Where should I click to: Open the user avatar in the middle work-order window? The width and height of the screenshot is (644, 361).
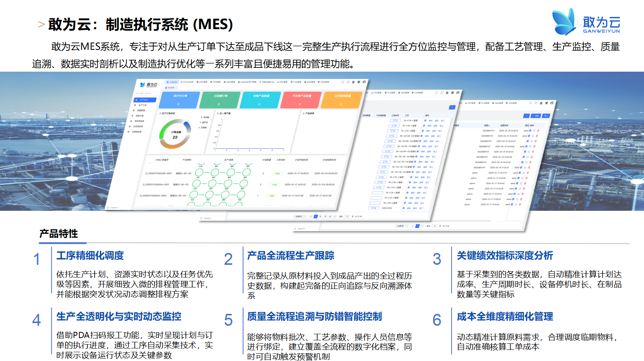pyautogui.click(x=458, y=93)
